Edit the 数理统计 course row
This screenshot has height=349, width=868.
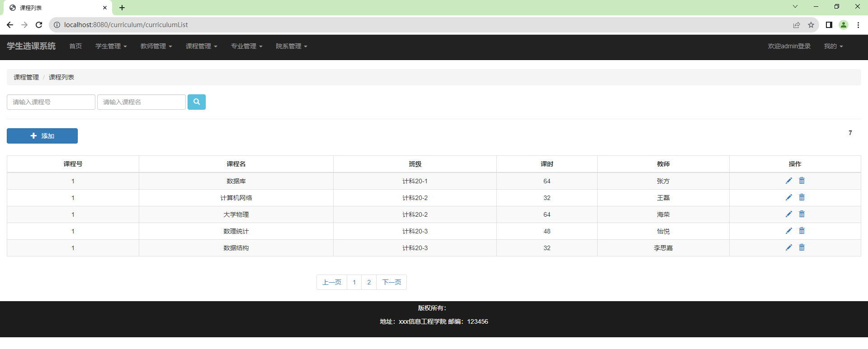coord(789,231)
